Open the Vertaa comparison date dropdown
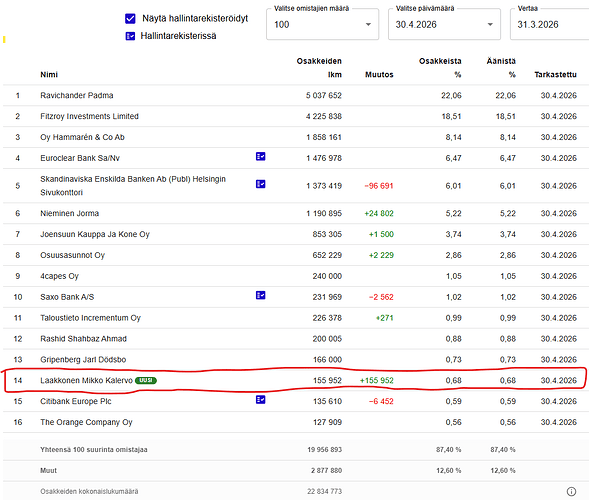Screen dimensions: 589x500 pos(550,24)
